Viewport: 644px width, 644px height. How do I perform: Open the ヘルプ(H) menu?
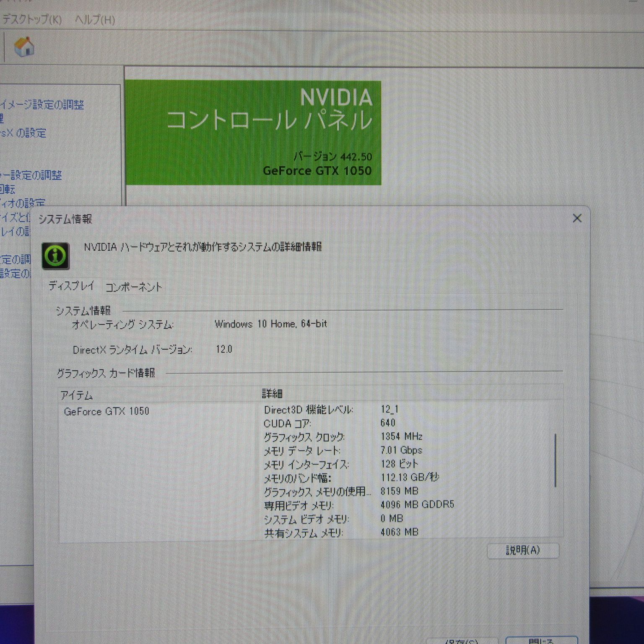click(x=95, y=19)
